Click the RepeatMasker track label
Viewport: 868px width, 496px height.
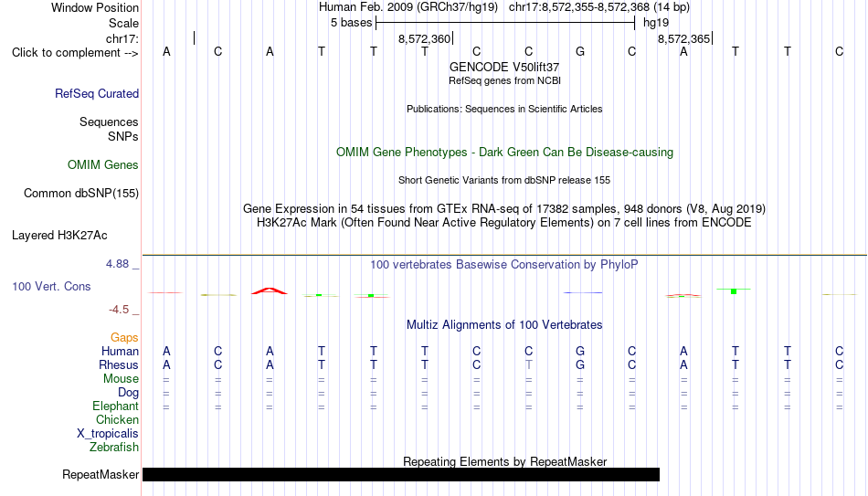(x=101, y=474)
